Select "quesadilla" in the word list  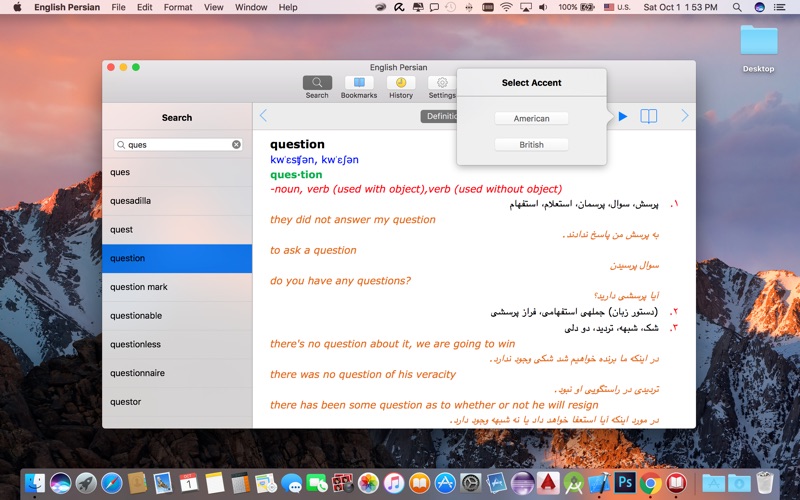click(x=177, y=201)
